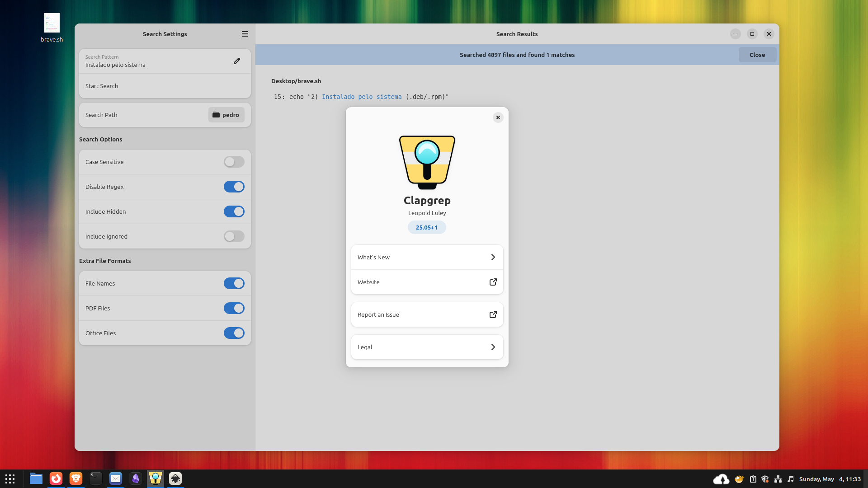Open the Files manager from the taskbar
Screen dimensions: 868x488
(36, 479)
